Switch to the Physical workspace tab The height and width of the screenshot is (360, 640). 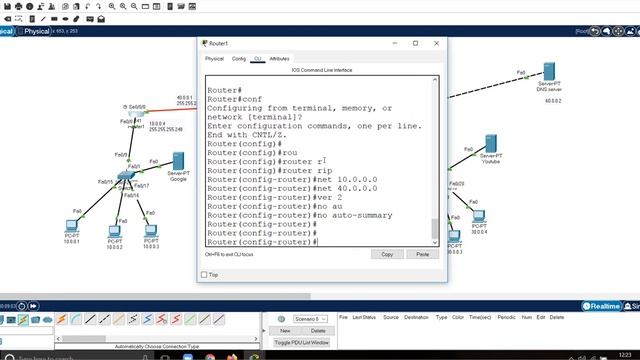34,31
